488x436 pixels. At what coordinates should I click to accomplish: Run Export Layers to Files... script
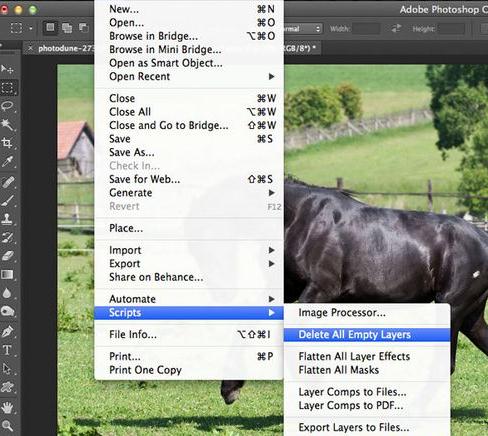(367, 427)
